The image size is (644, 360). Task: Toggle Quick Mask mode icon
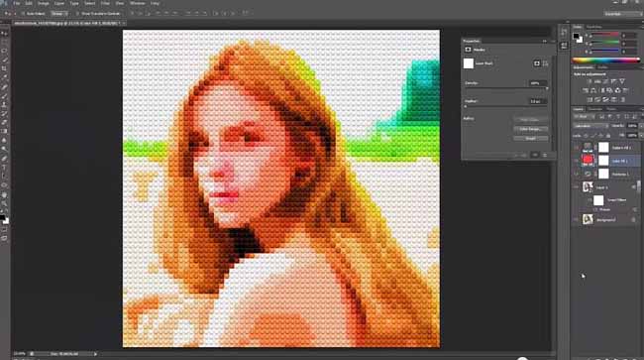pos(5,230)
